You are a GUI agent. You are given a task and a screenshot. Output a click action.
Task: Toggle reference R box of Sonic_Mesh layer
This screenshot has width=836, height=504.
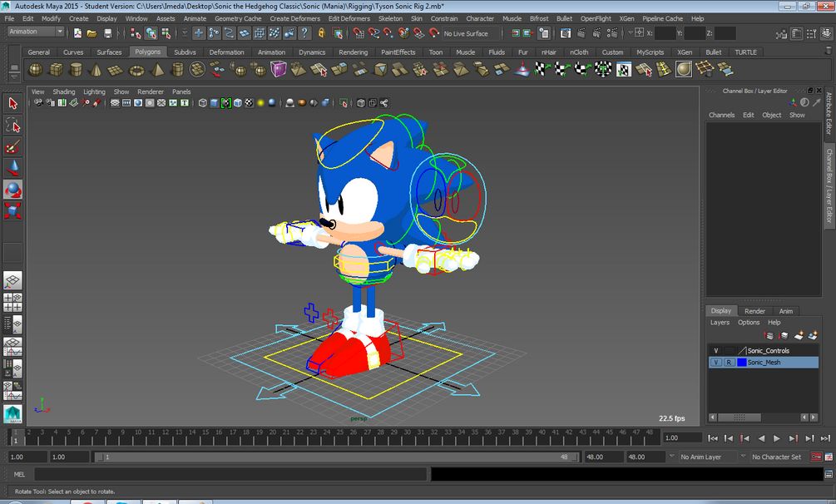point(729,362)
